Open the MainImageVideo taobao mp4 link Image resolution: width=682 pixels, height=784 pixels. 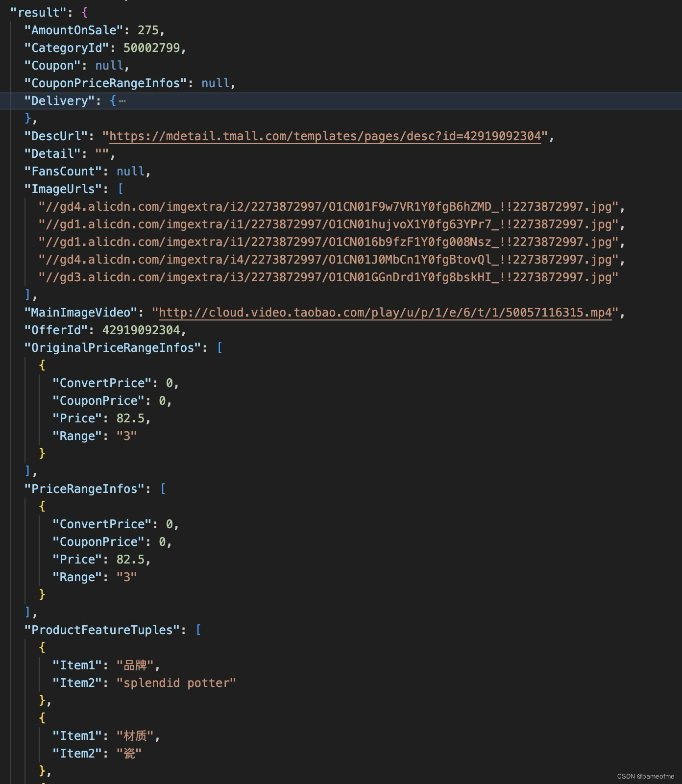point(385,313)
